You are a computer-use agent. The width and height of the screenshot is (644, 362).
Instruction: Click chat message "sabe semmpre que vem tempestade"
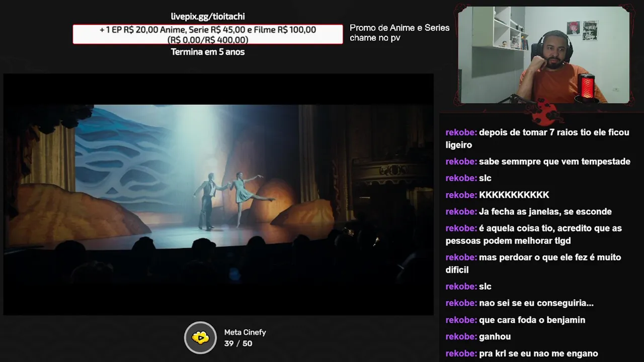554,161
